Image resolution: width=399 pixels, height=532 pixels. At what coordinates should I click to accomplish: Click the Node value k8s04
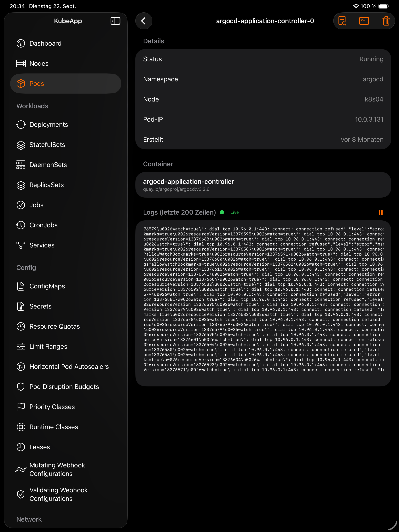point(374,99)
